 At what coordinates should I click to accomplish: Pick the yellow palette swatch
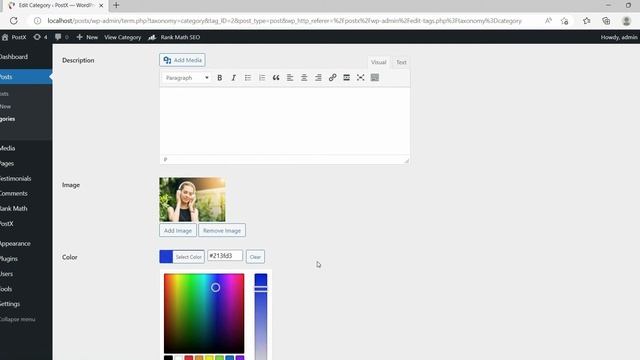pos(209,358)
